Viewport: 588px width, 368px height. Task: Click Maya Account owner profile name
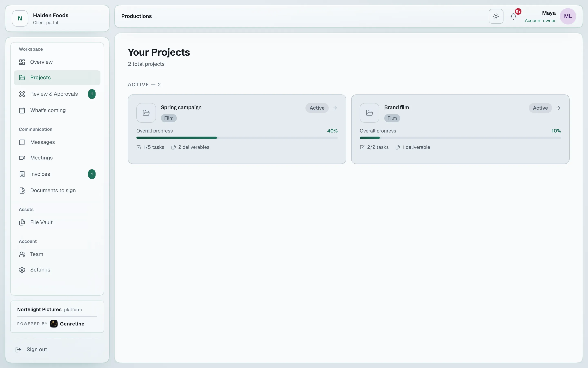point(540,17)
